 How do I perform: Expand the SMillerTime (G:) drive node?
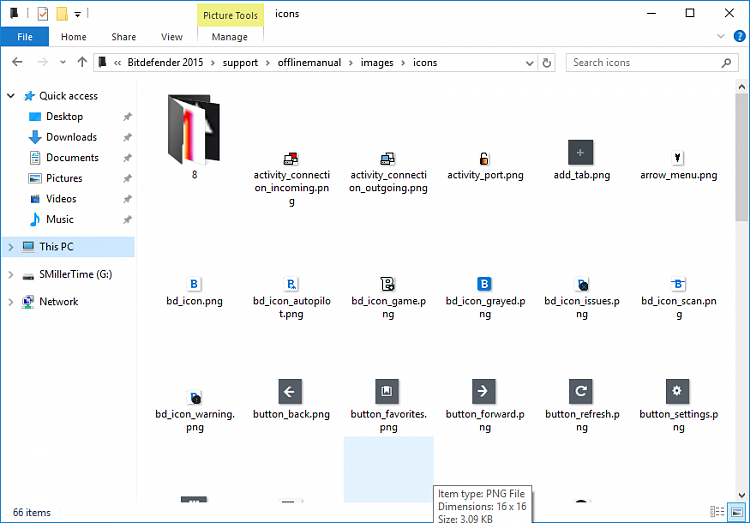11,275
